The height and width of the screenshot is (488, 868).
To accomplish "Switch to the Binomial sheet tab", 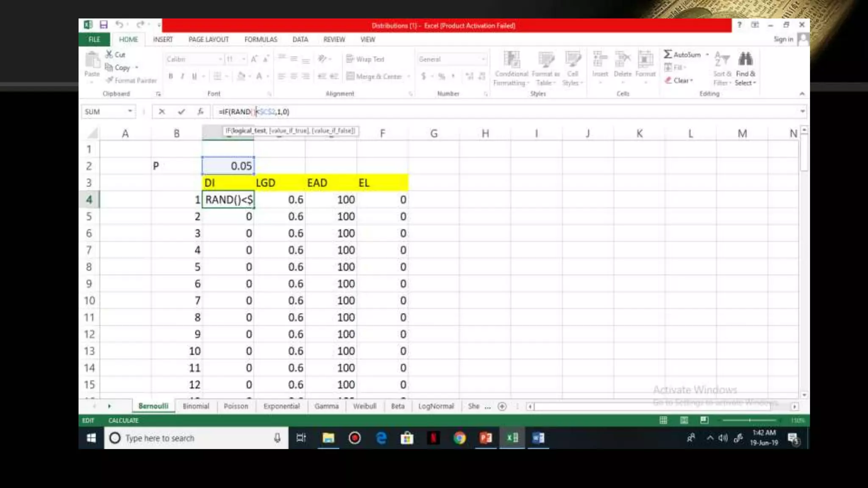I will click(x=196, y=406).
